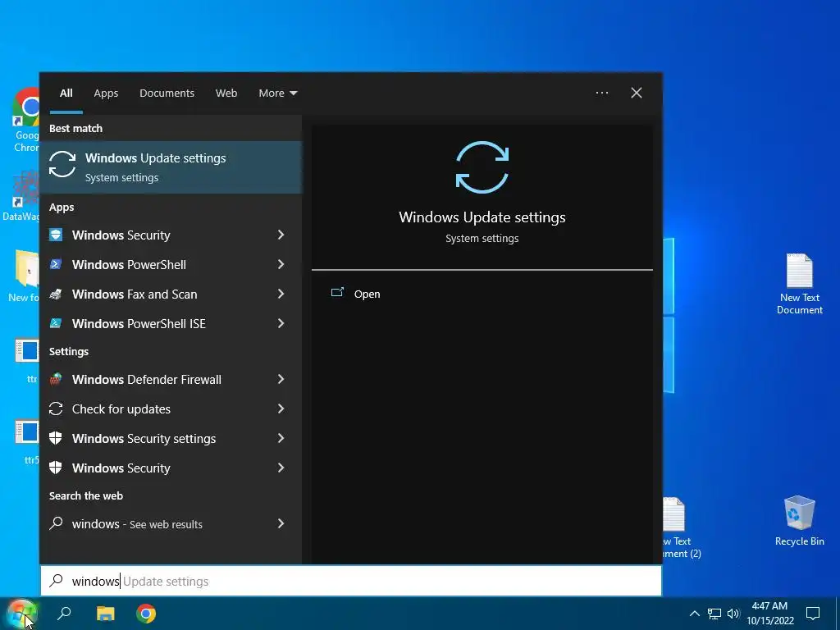The width and height of the screenshot is (840, 630).
Task: Open the search options ellipsis menu
Action: pos(602,93)
